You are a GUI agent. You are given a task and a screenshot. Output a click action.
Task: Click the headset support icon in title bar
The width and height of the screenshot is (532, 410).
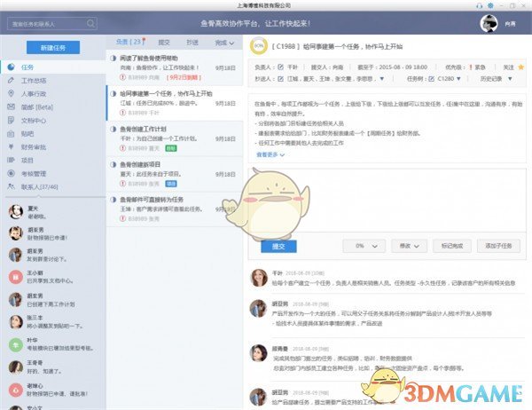[x=479, y=6]
